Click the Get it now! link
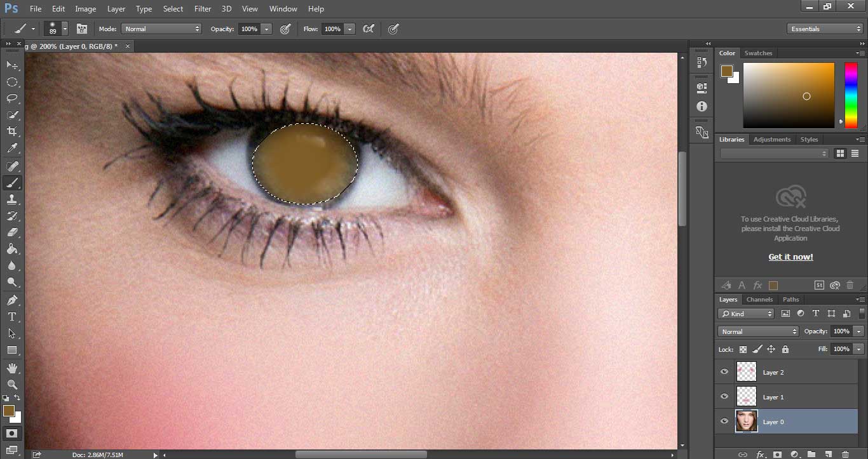The width and height of the screenshot is (868, 459). click(790, 257)
